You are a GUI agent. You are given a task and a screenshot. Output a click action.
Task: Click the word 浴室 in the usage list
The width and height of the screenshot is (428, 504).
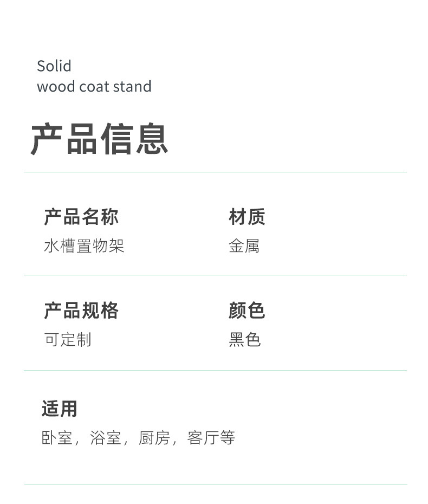[x=106, y=438]
